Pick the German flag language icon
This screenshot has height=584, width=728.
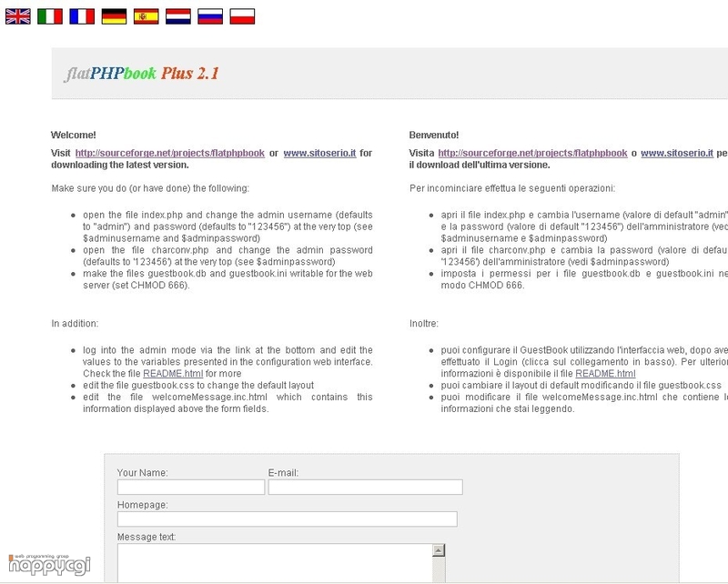pos(115,16)
